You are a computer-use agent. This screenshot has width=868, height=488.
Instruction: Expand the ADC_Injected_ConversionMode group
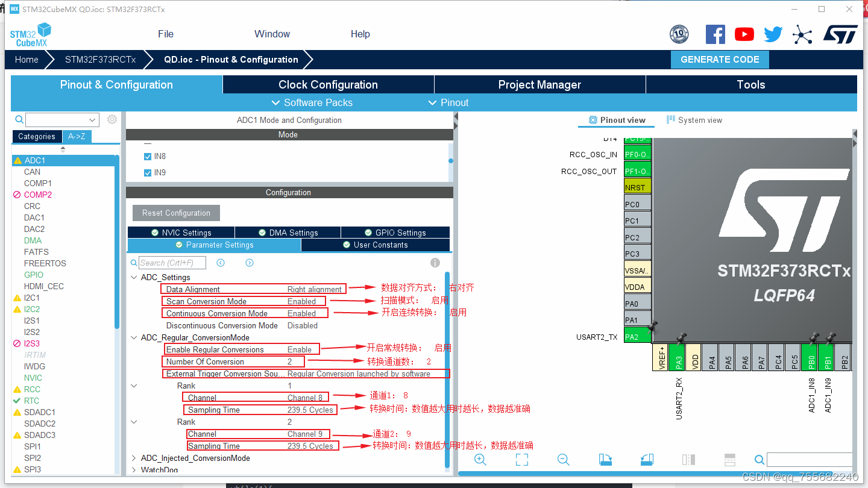[134, 458]
